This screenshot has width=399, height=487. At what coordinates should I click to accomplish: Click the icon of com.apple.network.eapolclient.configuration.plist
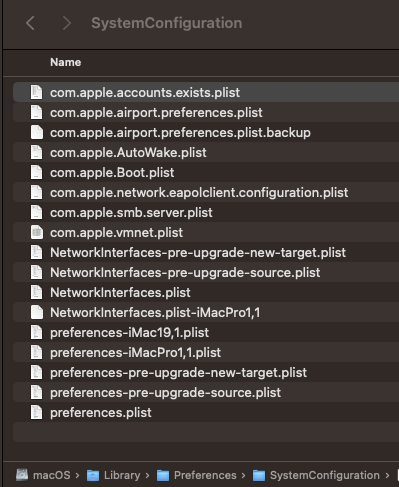pos(36,192)
